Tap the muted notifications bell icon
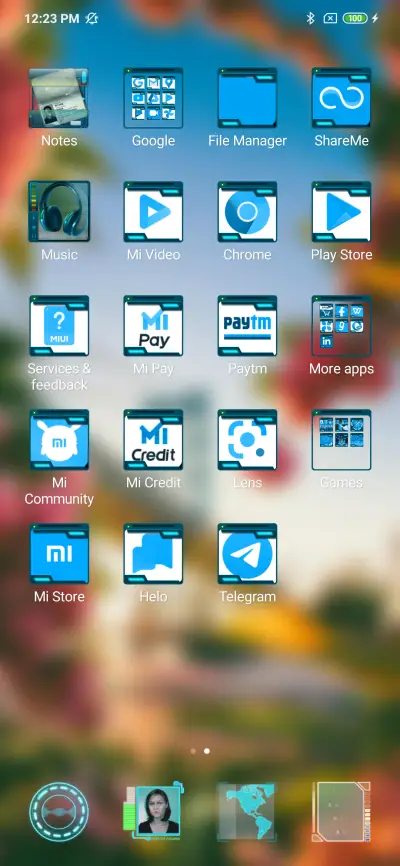Image resolution: width=400 pixels, height=866 pixels. [92, 18]
